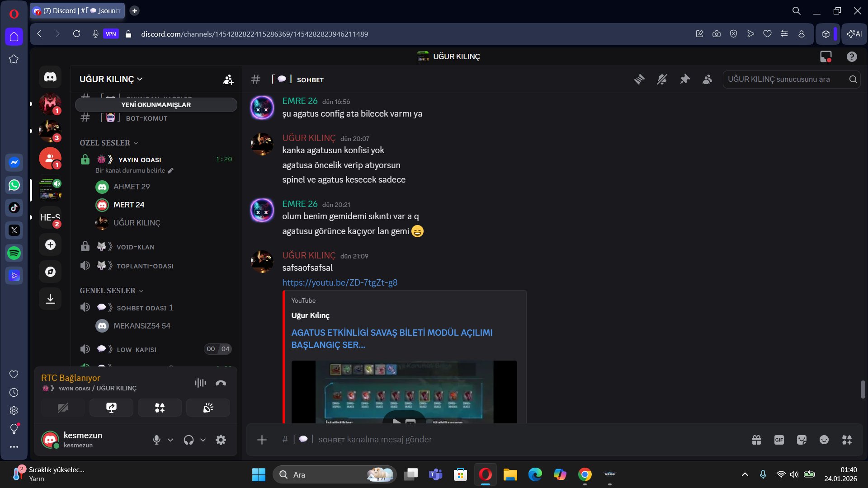Turn on camera in voice panel

pyautogui.click(x=63, y=408)
